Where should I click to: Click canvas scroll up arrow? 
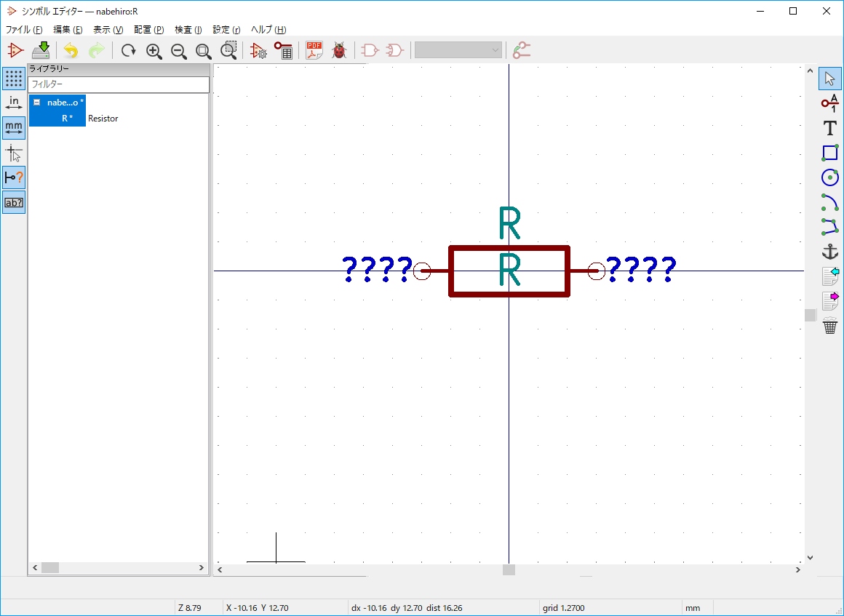[x=810, y=71]
